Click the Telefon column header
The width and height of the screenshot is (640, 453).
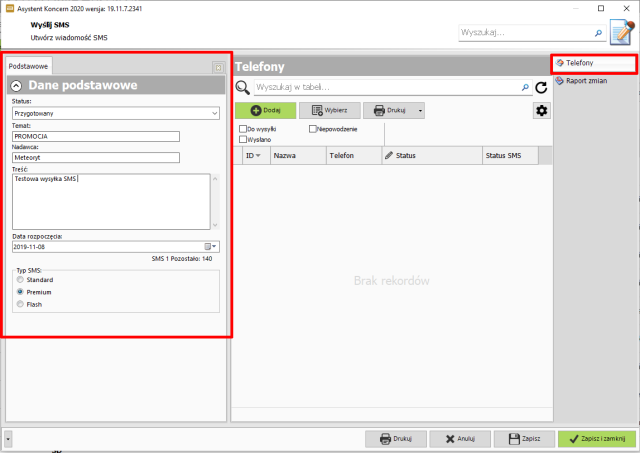(x=354, y=155)
